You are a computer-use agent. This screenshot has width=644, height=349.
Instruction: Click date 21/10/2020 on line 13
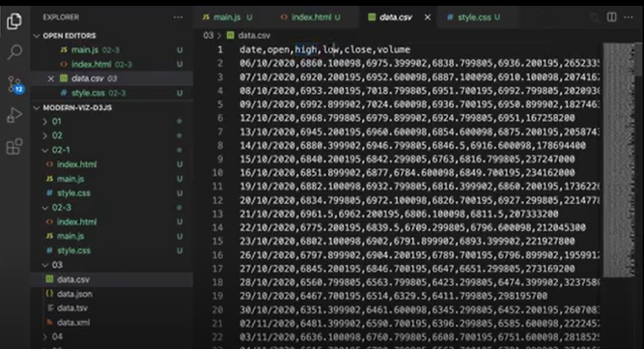(267, 215)
